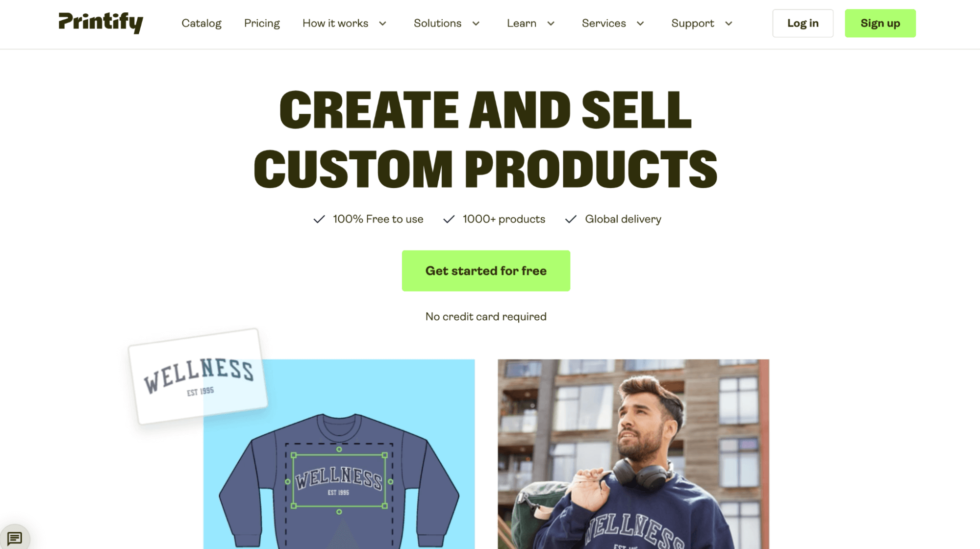
Task: Click the No credit card required text
Action: pos(486,317)
